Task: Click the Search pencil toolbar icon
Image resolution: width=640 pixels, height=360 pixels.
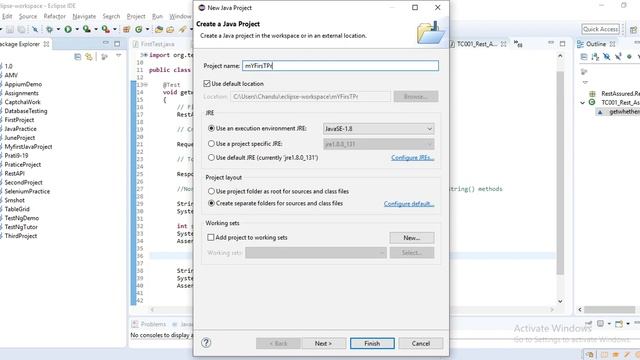Action: [x=182, y=29]
